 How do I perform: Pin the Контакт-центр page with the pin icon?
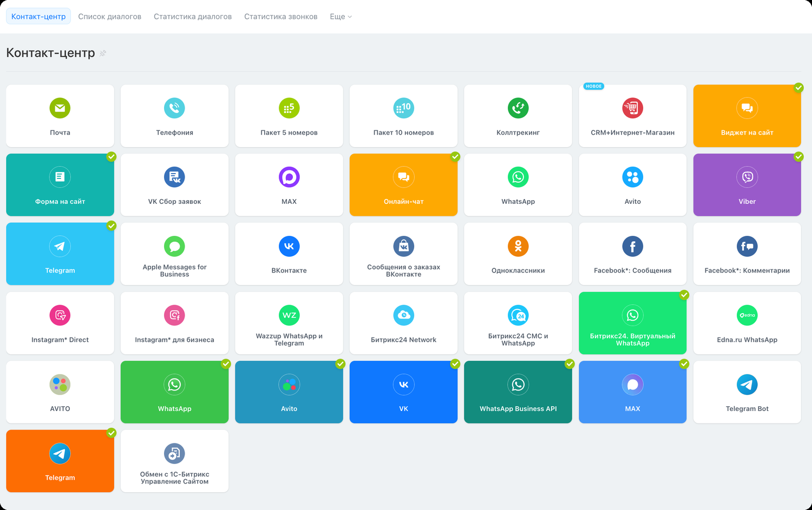click(103, 53)
